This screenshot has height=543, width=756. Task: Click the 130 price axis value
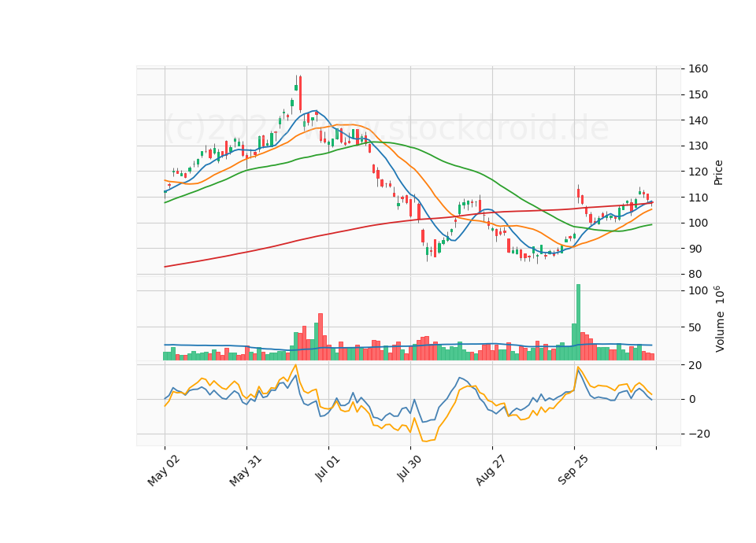coord(698,146)
